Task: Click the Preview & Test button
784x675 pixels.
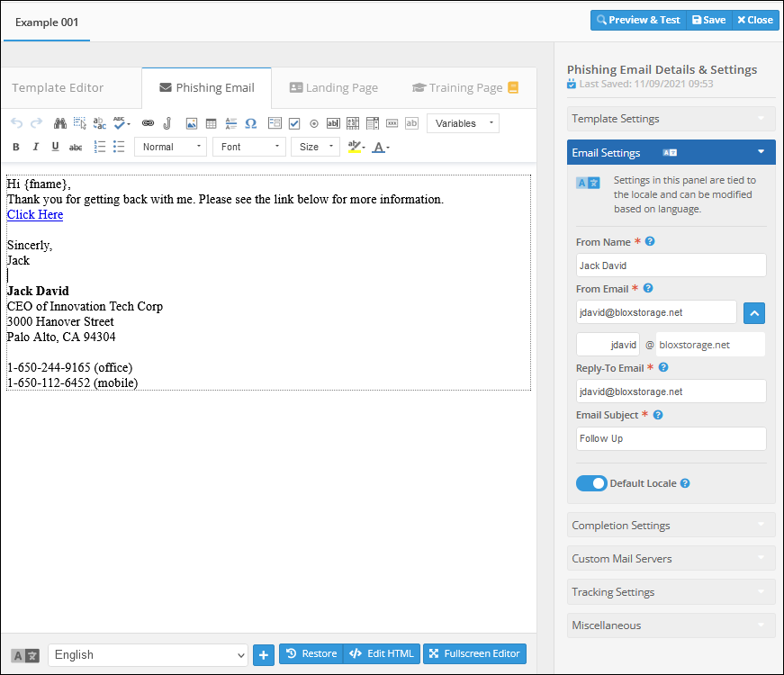Action: click(638, 20)
